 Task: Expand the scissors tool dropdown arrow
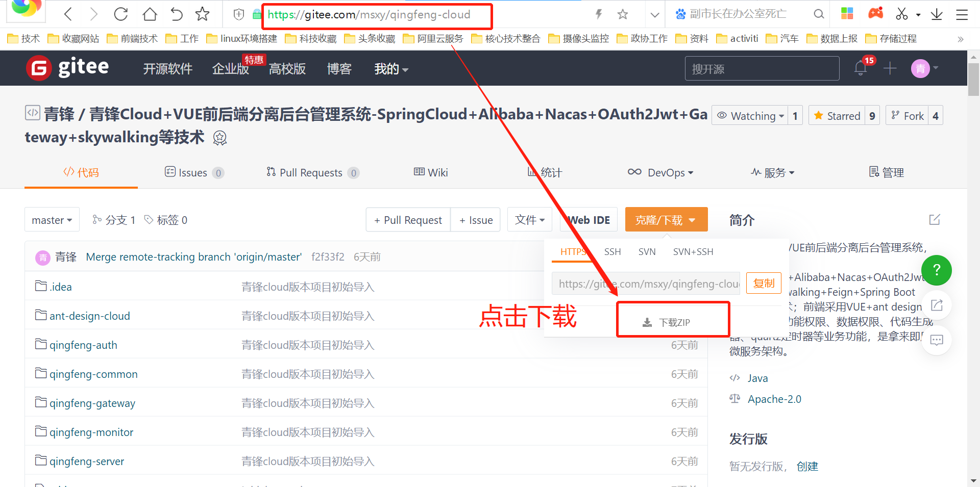(x=918, y=15)
